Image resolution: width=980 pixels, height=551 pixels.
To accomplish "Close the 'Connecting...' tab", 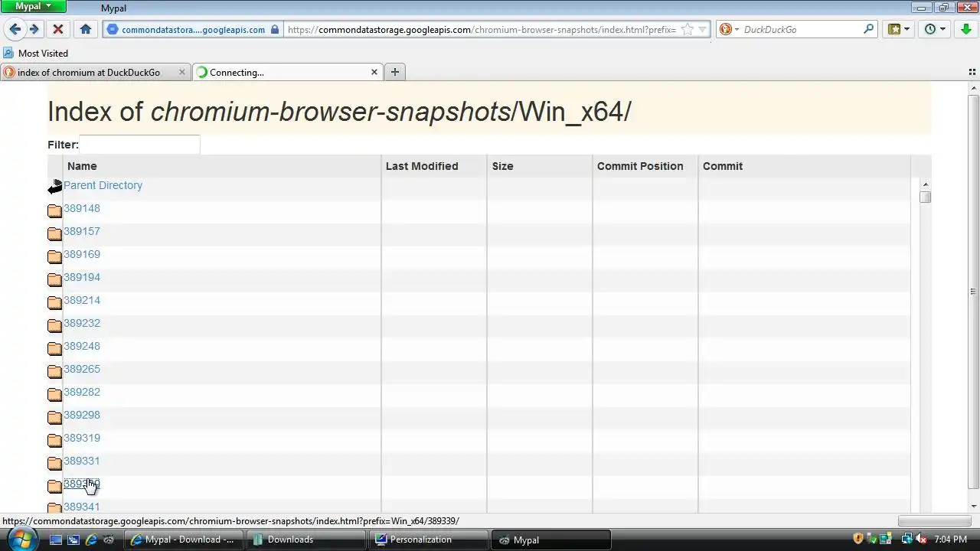I will [x=374, y=72].
